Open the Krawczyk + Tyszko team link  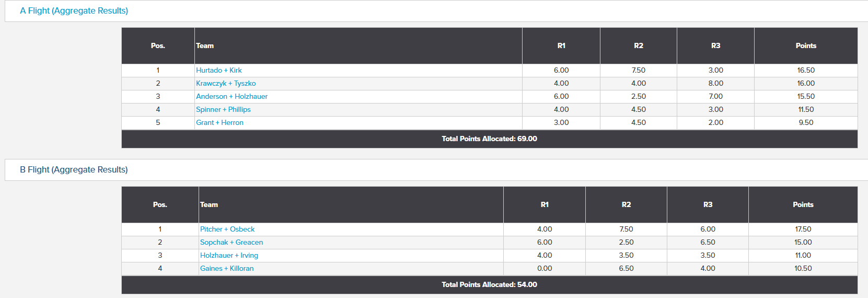226,83
